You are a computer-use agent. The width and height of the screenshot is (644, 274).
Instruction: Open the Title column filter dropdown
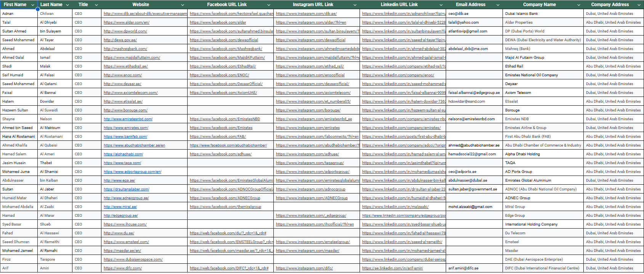pos(96,5)
